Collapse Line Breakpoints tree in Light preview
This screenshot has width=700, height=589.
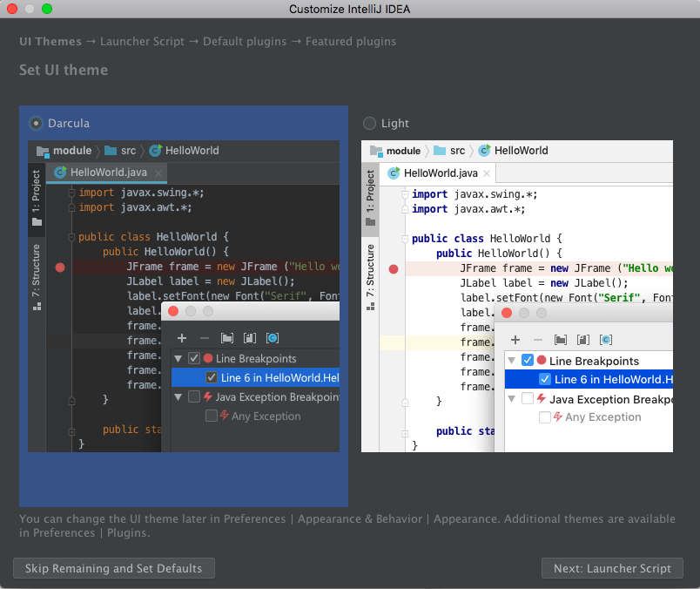click(512, 360)
